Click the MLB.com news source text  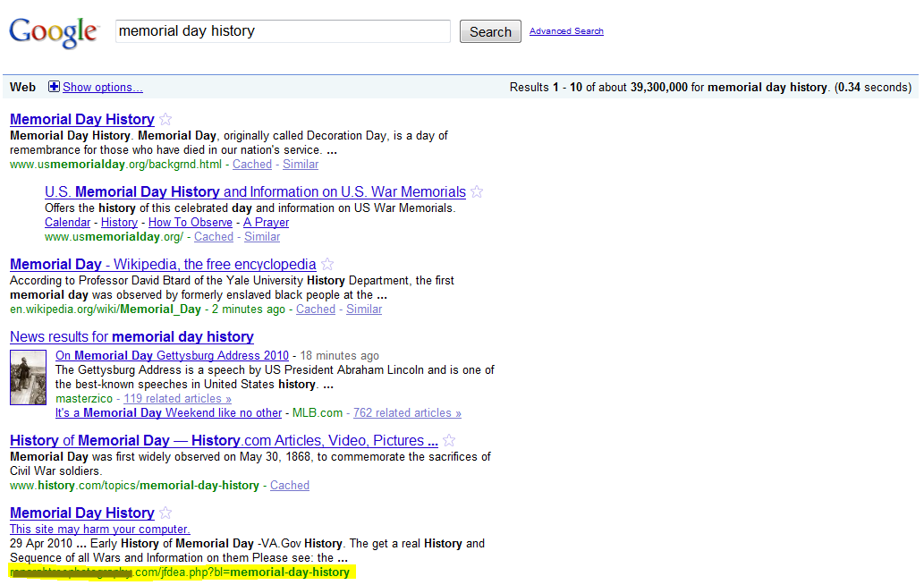318,413
